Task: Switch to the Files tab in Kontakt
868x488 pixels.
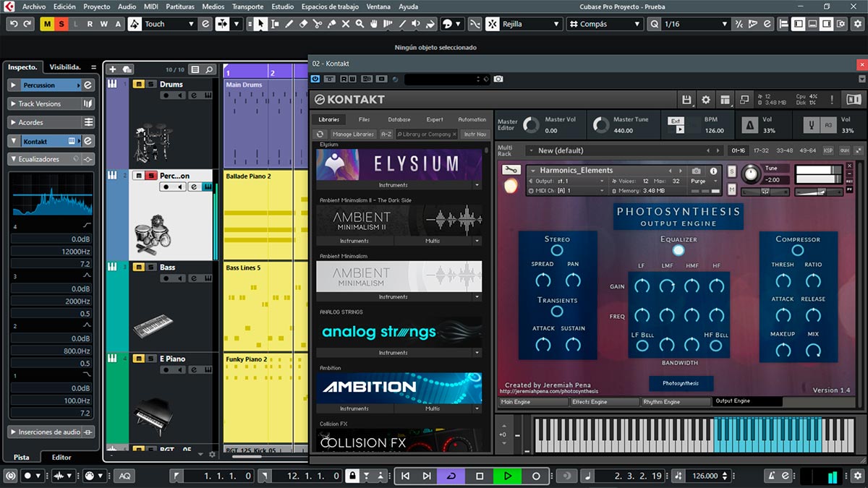Action: click(x=364, y=119)
